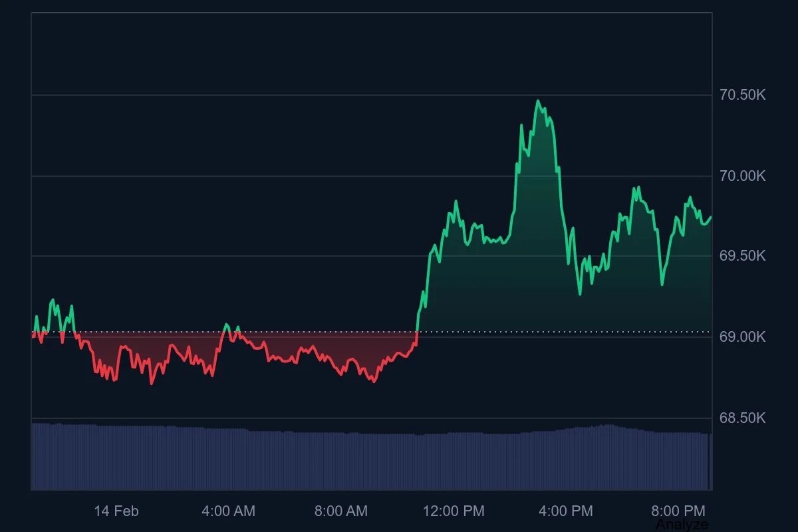
Task: Click the 8:00 AM time label
Action: [x=340, y=511]
